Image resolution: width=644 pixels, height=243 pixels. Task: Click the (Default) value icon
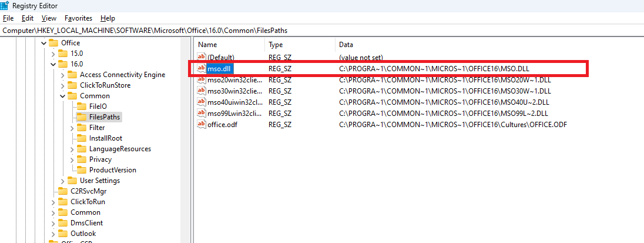point(202,58)
